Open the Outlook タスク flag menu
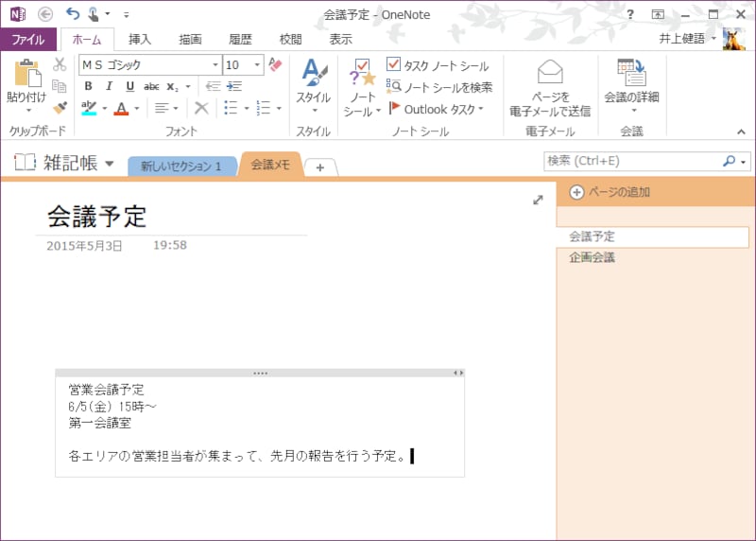Screen dimensions: 756x541 pyautogui.click(x=436, y=109)
